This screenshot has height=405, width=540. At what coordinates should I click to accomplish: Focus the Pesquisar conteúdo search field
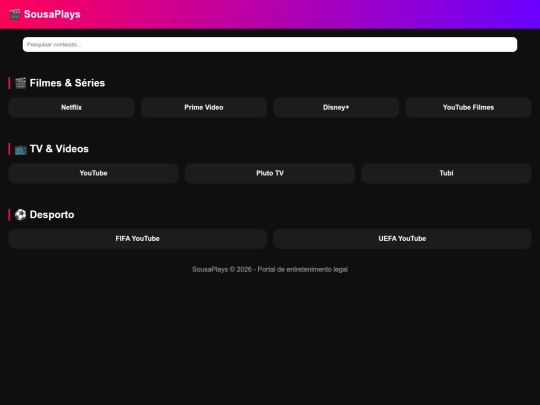[270, 44]
